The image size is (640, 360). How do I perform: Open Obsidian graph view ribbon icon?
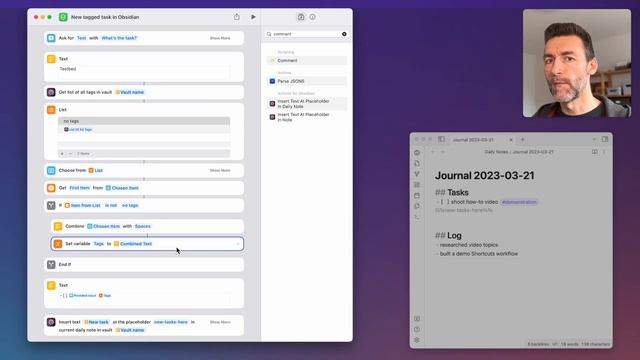click(x=417, y=174)
